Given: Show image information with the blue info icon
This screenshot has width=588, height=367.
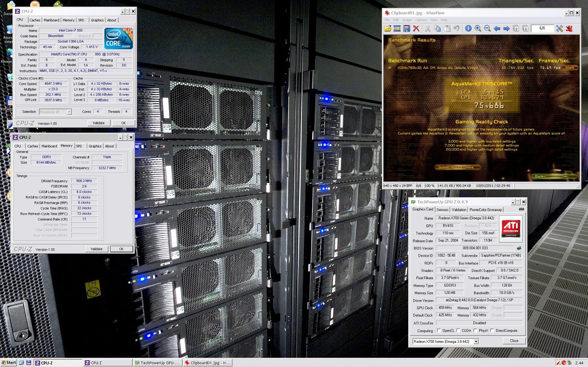Looking at the screenshot, I should pyautogui.click(x=468, y=28).
